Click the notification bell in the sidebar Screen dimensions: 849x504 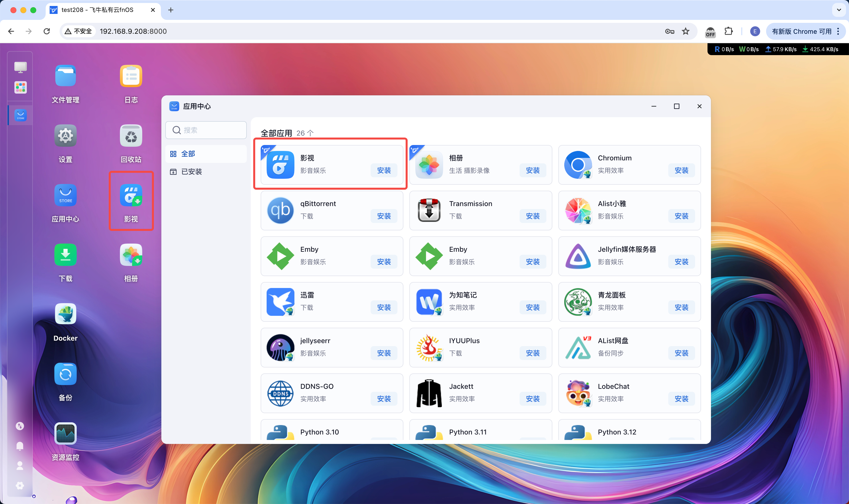[x=20, y=446]
